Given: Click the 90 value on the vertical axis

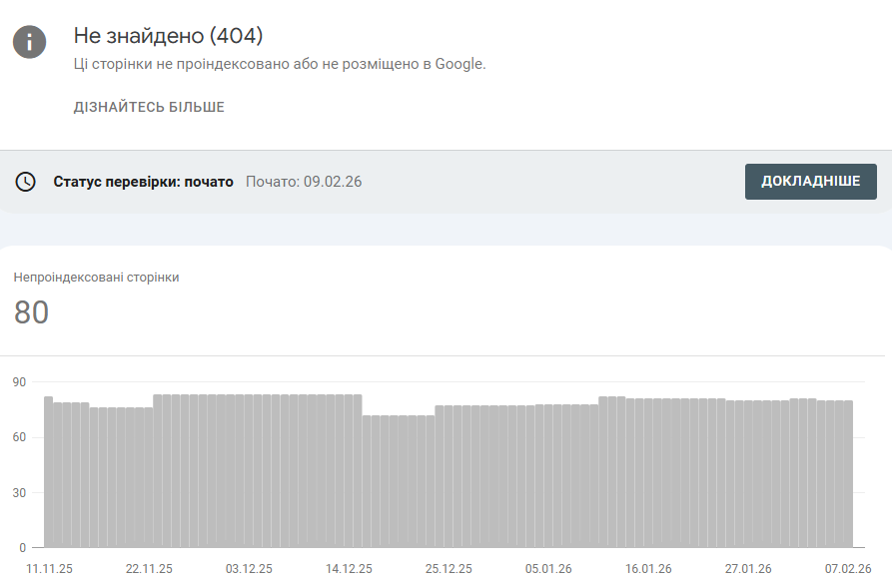Looking at the screenshot, I should pyautogui.click(x=19, y=382).
